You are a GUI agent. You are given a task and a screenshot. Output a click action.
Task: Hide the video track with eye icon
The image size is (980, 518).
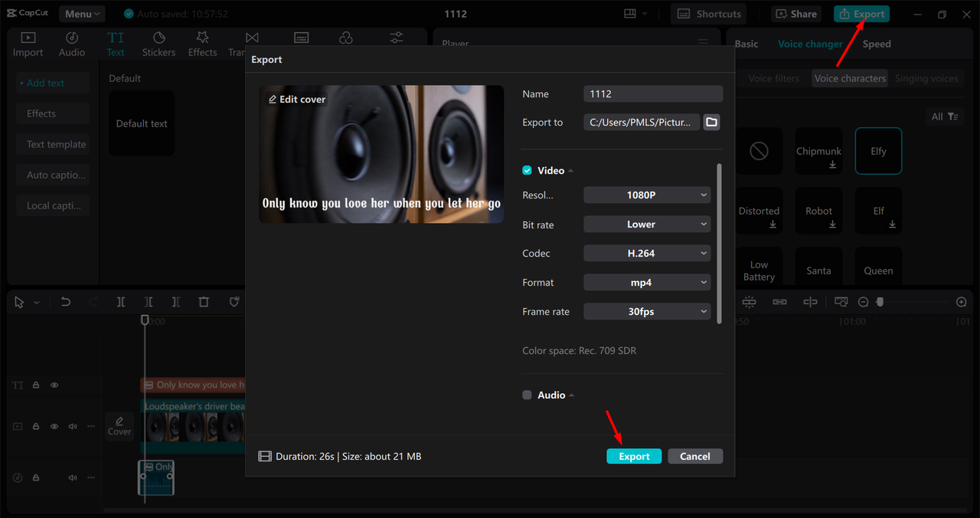click(54, 426)
